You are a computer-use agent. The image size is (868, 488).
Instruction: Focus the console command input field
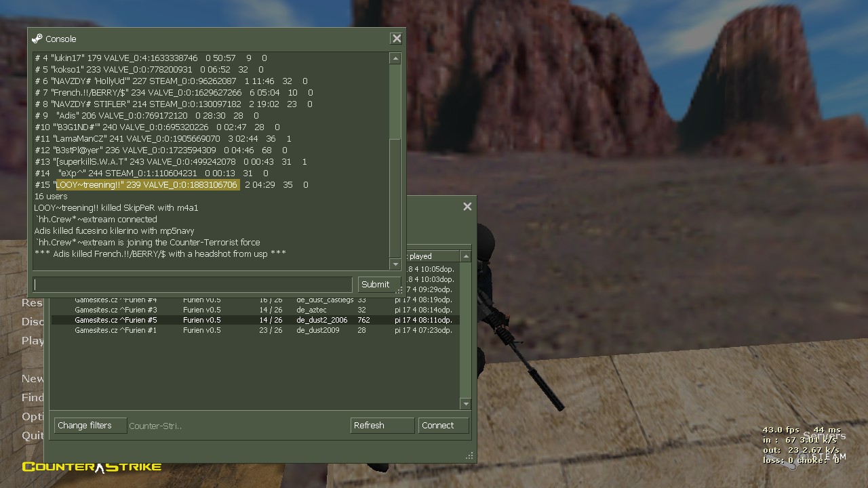click(x=193, y=284)
